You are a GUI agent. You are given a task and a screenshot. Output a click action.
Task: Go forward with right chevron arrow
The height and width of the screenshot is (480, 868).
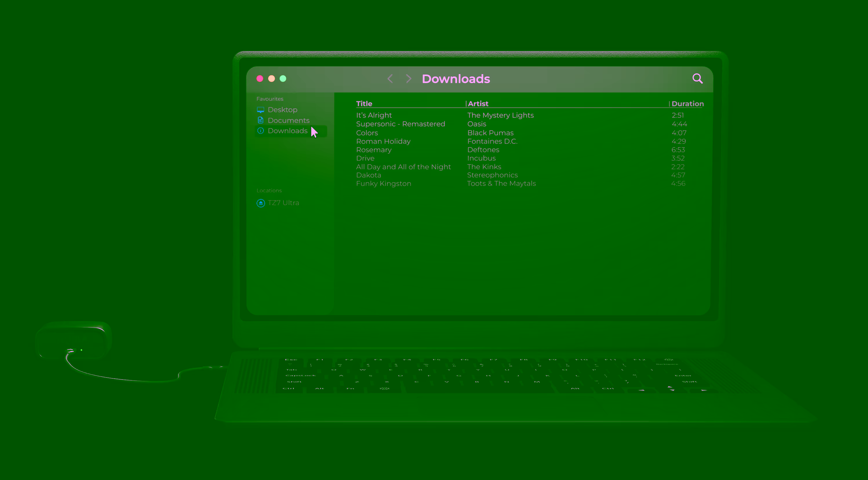(408, 79)
